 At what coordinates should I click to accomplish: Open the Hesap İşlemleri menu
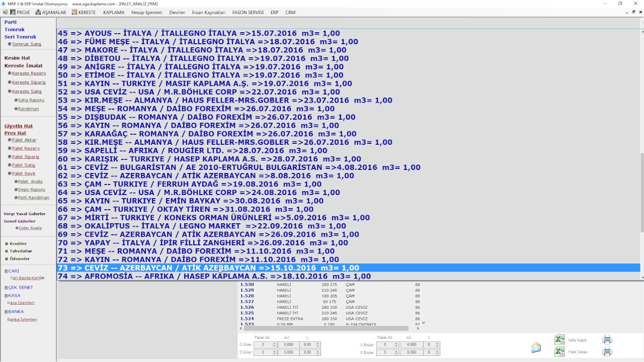147,12
